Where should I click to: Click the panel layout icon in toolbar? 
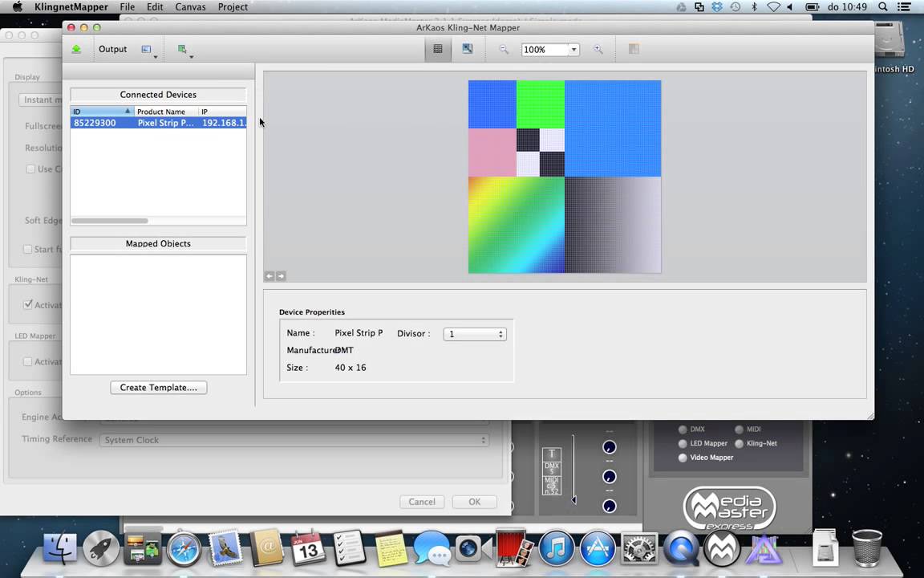[634, 50]
